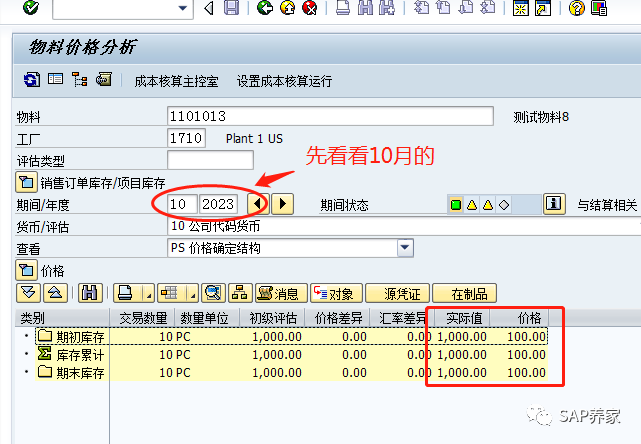The width and height of the screenshot is (641, 444).
Task: Click the Save diskette icon
Action: [x=232, y=7]
